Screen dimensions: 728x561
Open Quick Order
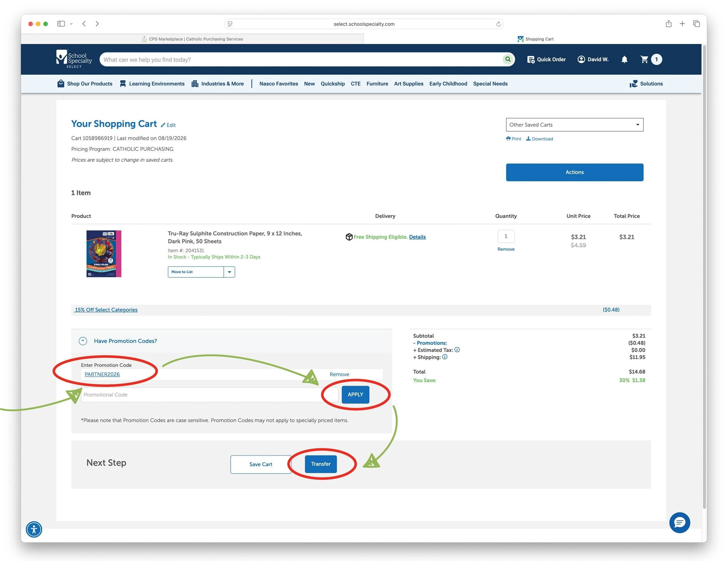coord(546,59)
